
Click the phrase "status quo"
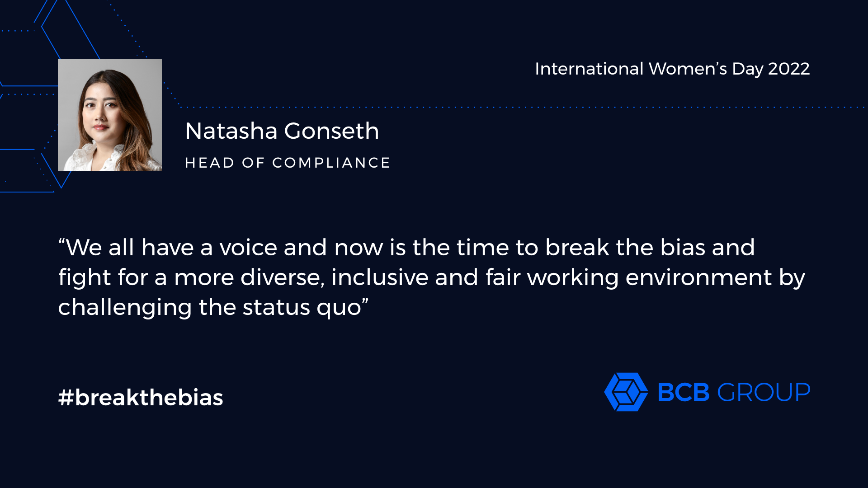pos(302,308)
